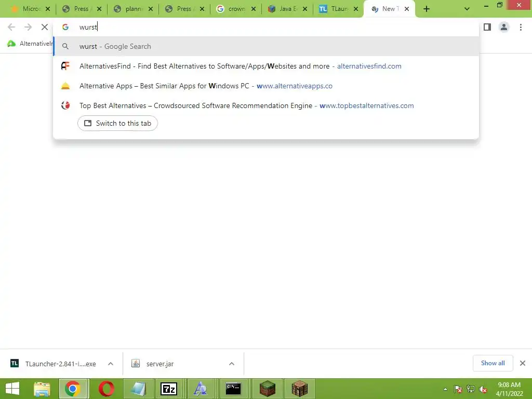This screenshot has height=399, width=532.
Task: Open Chrome three-dot menu
Action: 521,27
